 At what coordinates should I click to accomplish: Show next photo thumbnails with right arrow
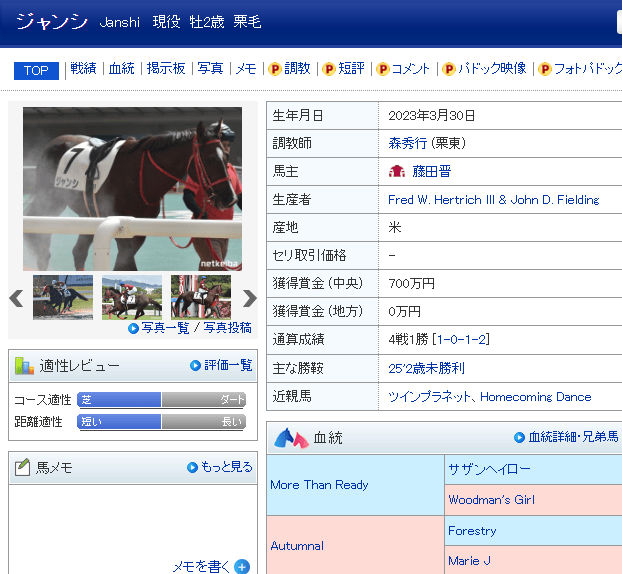[x=250, y=298]
